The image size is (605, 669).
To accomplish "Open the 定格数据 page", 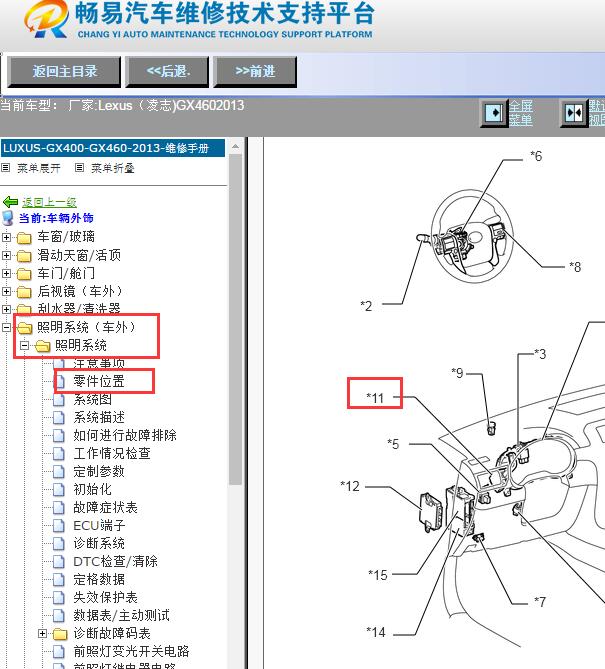I will pos(99,579).
